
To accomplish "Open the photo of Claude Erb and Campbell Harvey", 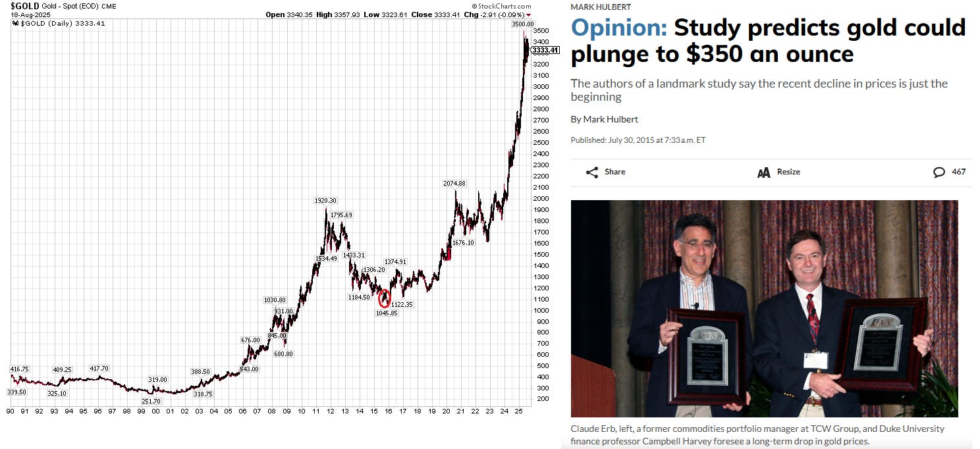I will (x=764, y=308).
